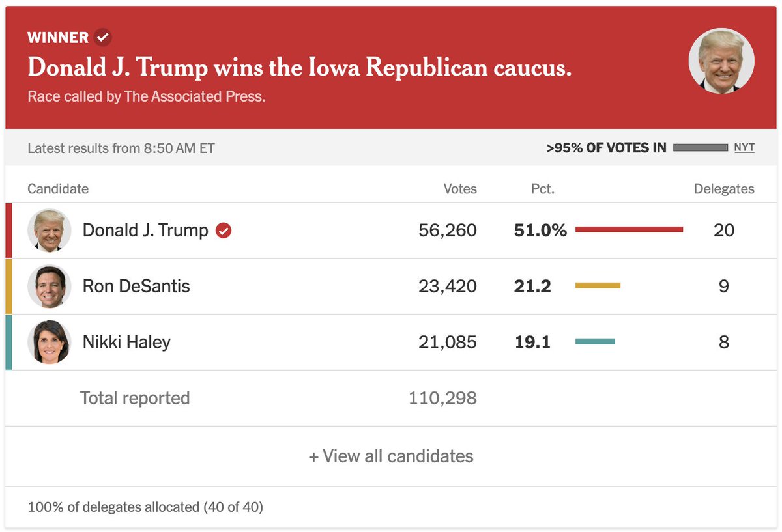Click Donald J. Trump's row avatar
Image resolution: width=782 pixels, height=532 pixels.
(x=50, y=231)
